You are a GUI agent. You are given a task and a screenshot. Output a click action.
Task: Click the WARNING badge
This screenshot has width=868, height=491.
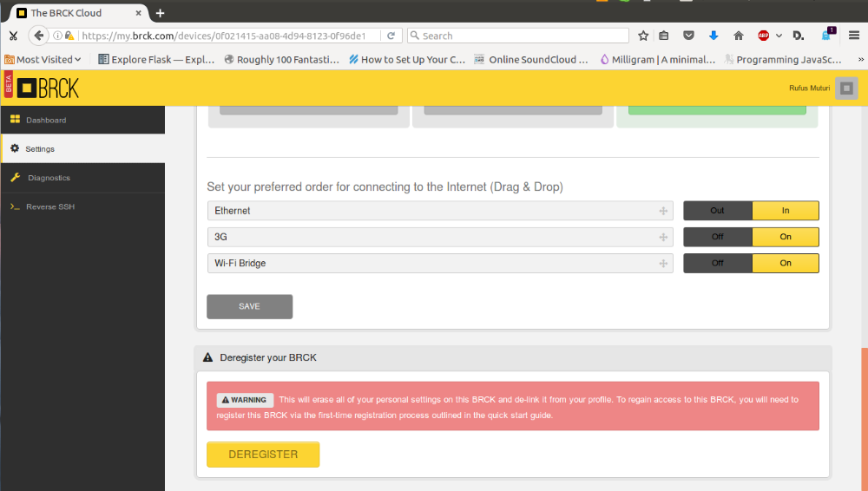[245, 400]
